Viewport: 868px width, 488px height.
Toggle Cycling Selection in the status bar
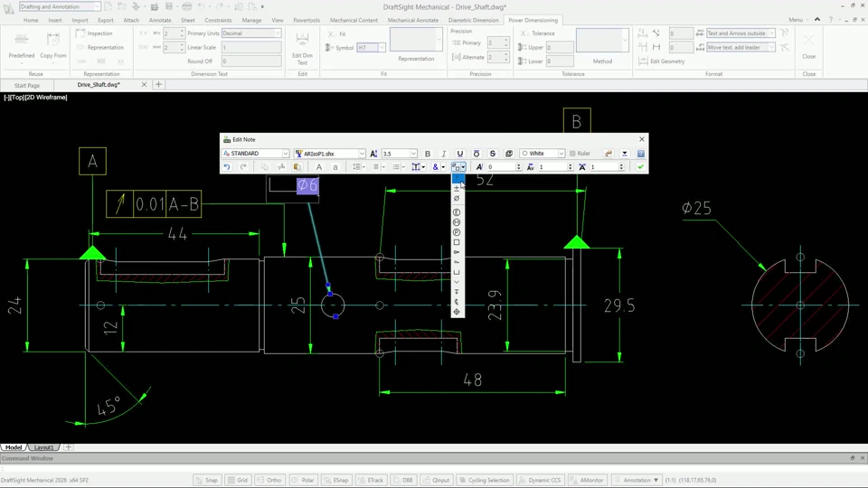coord(485,480)
